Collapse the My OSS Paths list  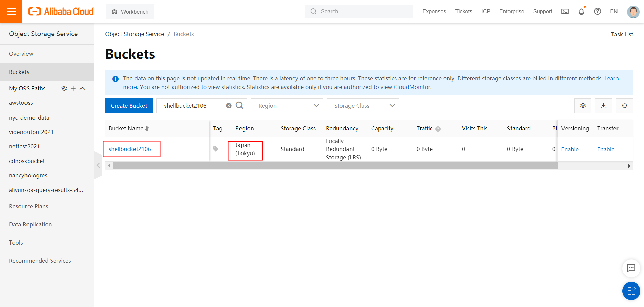pos(83,88)
